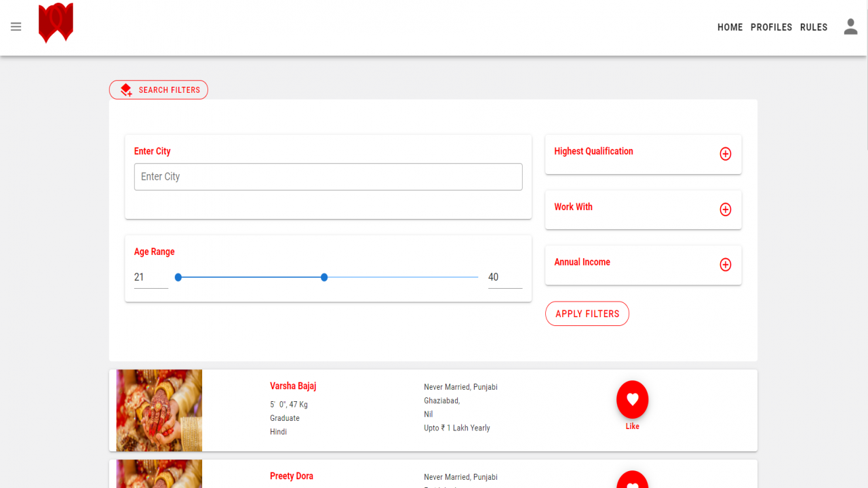The width and height of the screenshot is (868, 488).
Task: Click Preety Dora's profile photo
Action: pos(159,474)
